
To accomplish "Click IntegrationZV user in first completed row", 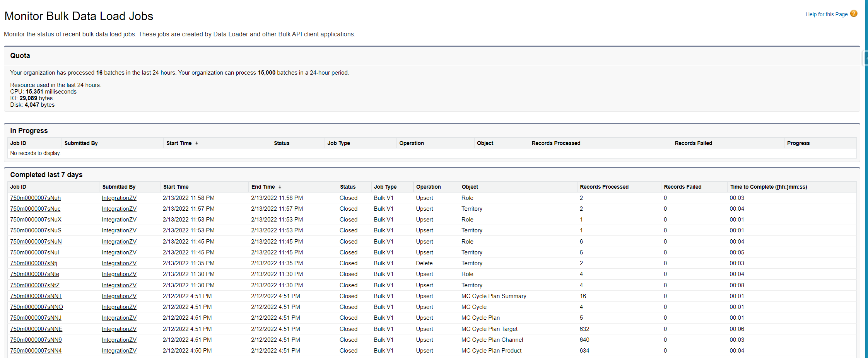I will point(119,198).
